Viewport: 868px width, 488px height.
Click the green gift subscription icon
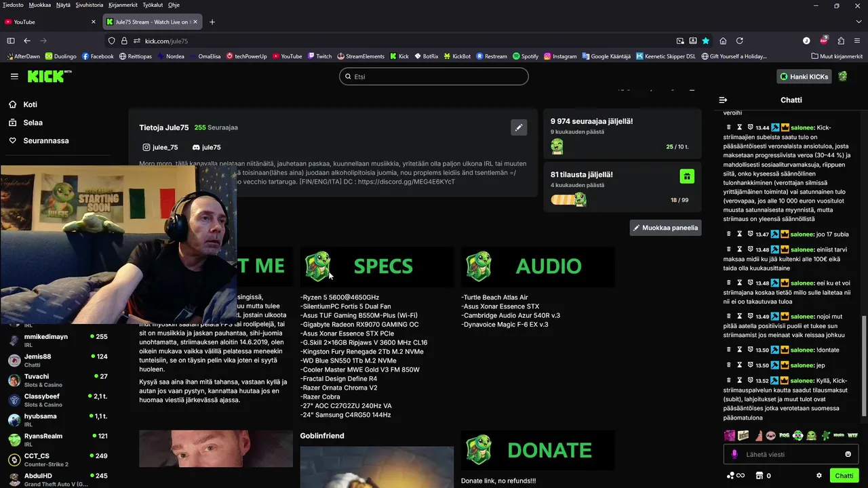coord(687,176)
